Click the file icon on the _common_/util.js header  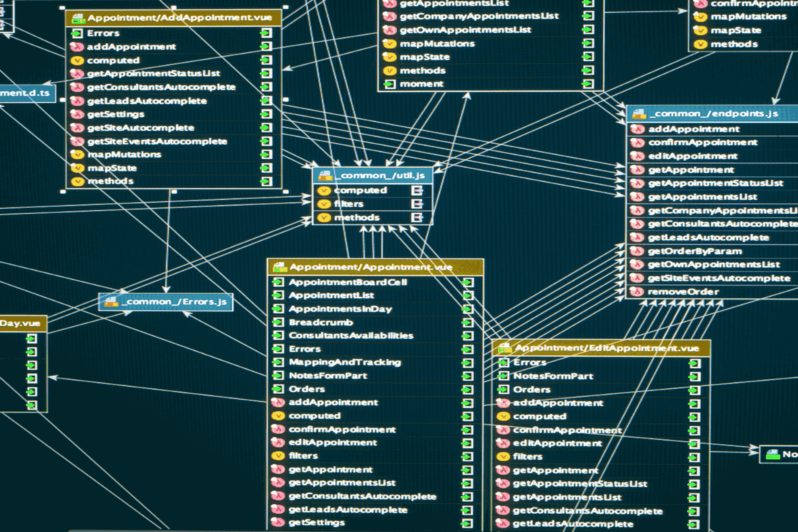[325, 175]
